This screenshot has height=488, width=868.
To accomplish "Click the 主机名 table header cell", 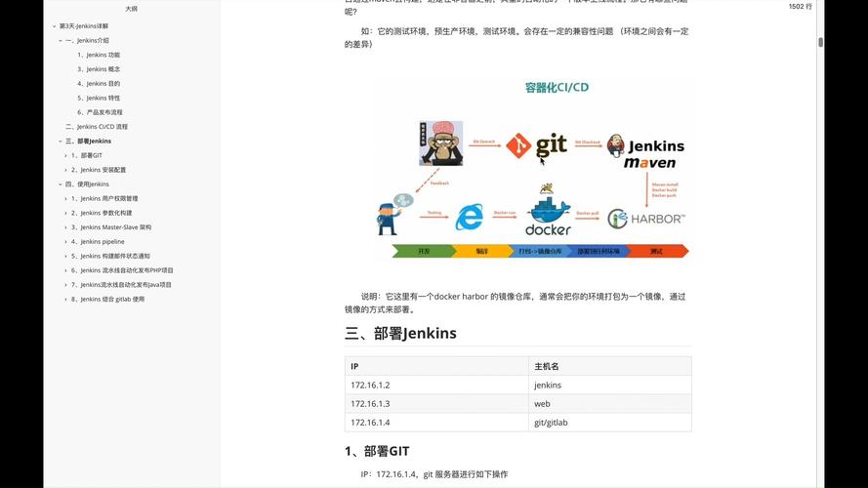I will coord(610,366).
